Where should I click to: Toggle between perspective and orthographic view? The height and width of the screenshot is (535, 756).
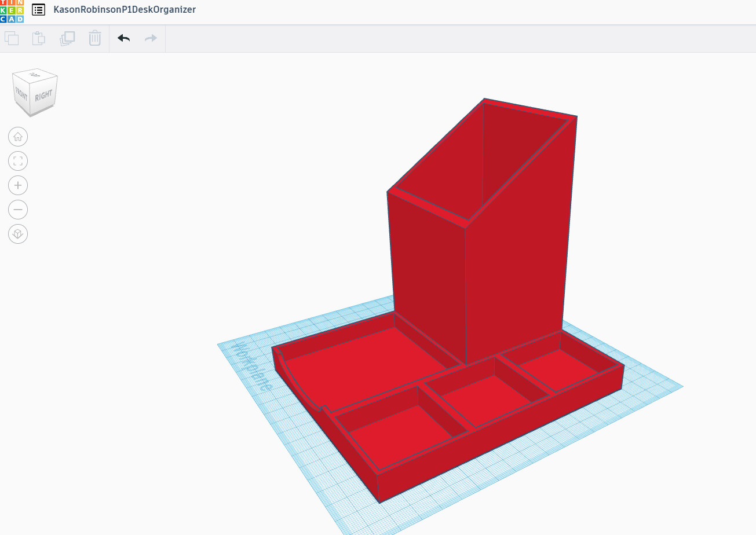point(18,233)
